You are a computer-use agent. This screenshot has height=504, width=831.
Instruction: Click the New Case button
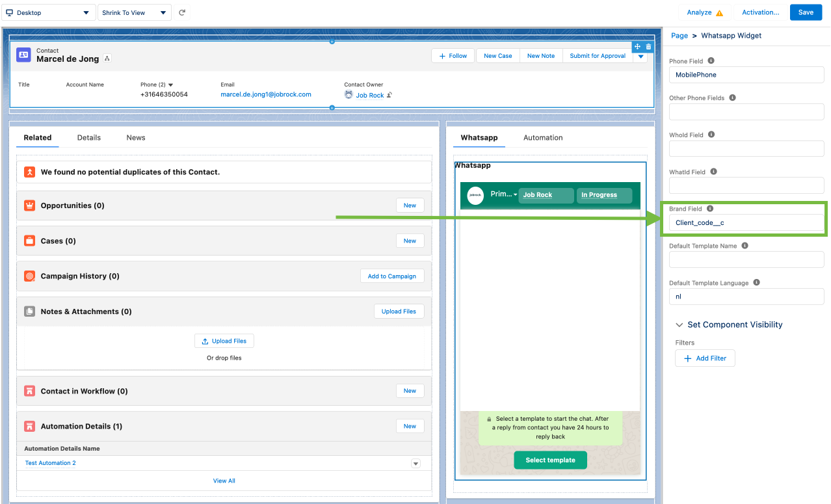pos(498,56)
